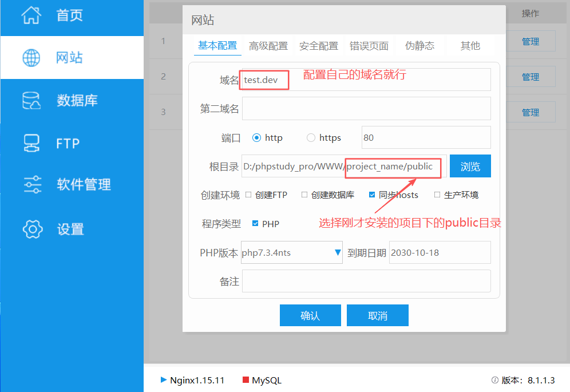Image resolution: width=570 pixels, height=392 pixels.
Task: Click the globe website icon
Action: click(31, 58)
